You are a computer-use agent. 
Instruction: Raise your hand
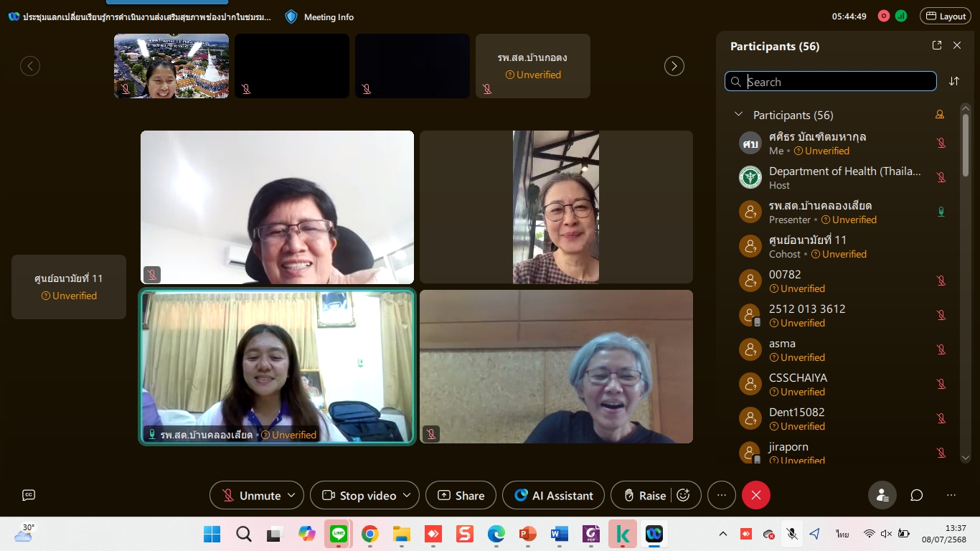coord(644,495)
